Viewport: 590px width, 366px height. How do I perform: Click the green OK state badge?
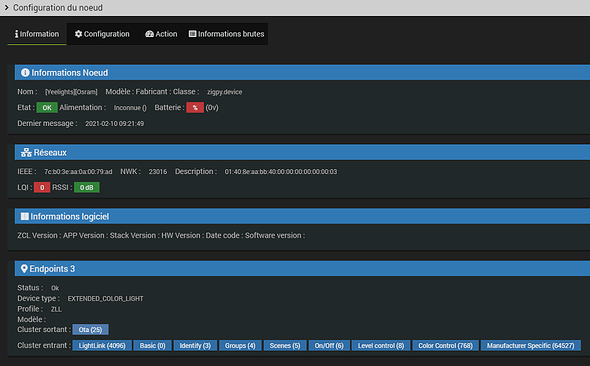coord(47,108)
